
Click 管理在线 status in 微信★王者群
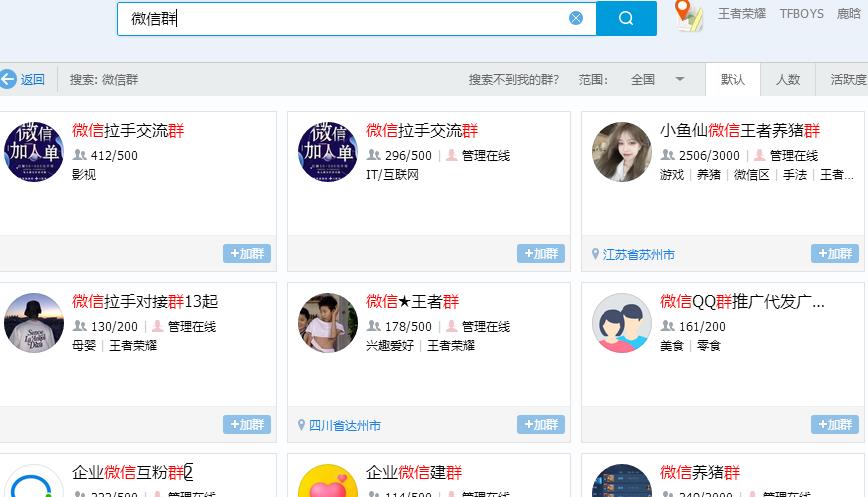(485, 327)
